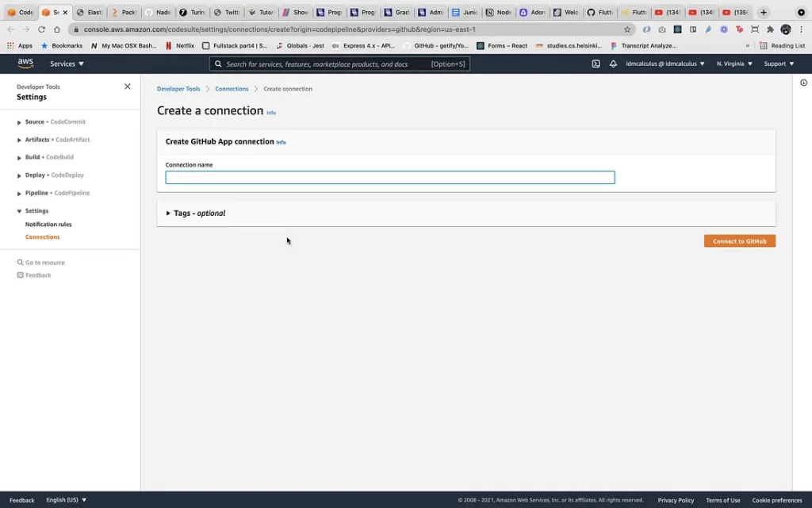Click the Connection name input field

pyautogui.click(x=389, y=178)
